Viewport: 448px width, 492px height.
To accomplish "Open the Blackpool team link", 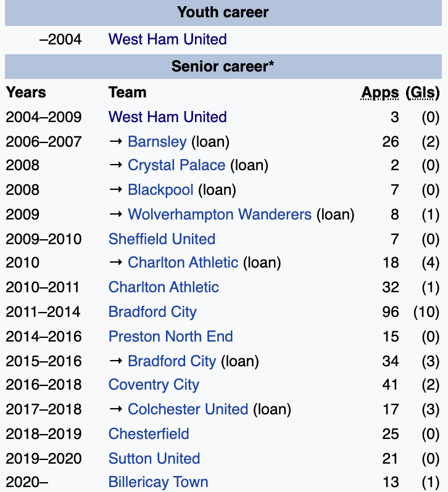I will [x=160, y=190].
